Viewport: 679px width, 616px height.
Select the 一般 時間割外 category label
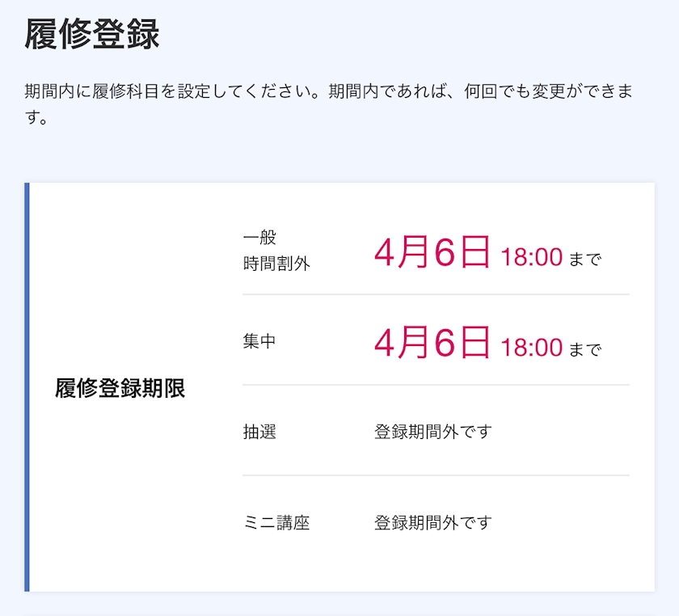(x=276, y=251)
